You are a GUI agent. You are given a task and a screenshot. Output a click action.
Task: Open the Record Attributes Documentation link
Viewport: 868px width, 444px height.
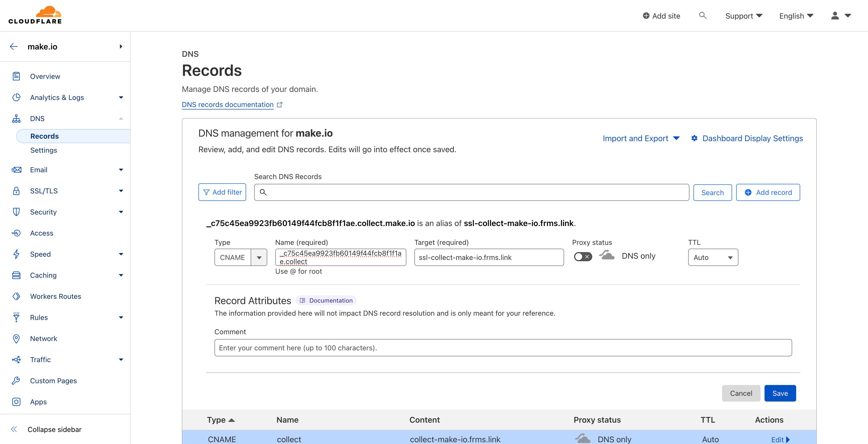[x=326, y=301]
